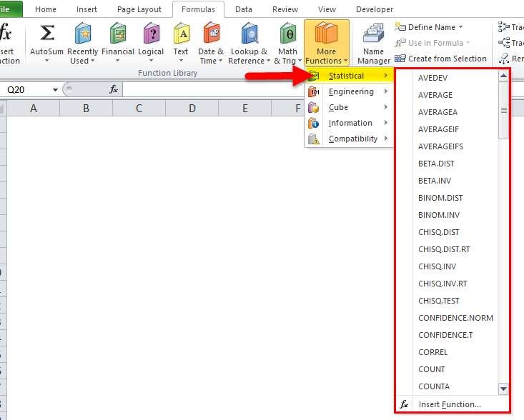Click the Information category book icon
This screenshot has width=524, height=420.
pyautogui.click(x=313, y=123)
